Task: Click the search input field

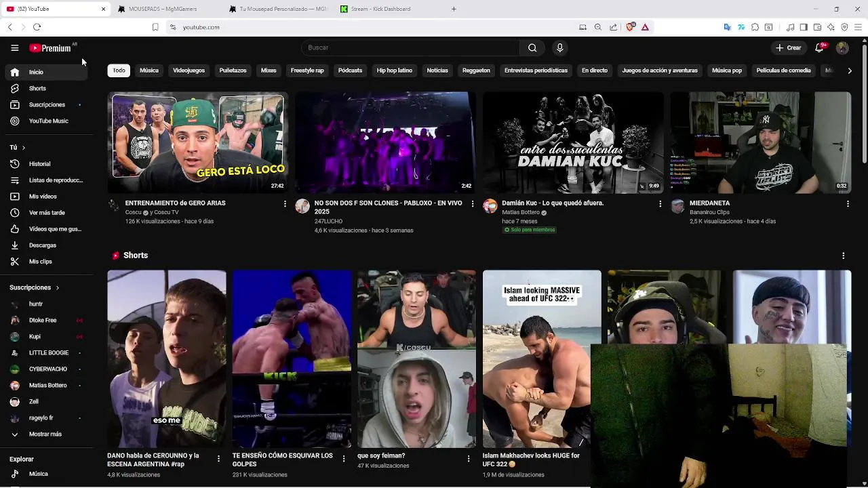Action: (410, 47)
